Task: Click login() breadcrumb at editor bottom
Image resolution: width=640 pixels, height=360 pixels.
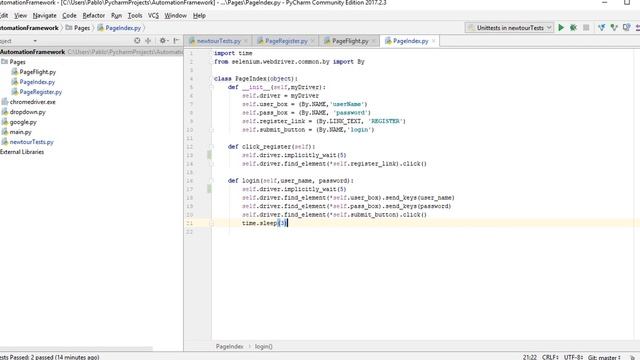Action: [264, 346]
